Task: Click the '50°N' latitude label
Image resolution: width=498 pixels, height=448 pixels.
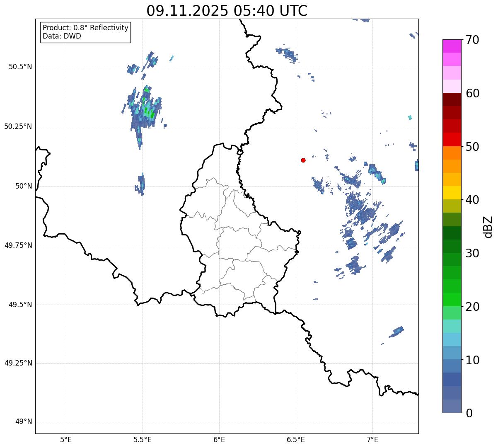Action: point(24,186)
